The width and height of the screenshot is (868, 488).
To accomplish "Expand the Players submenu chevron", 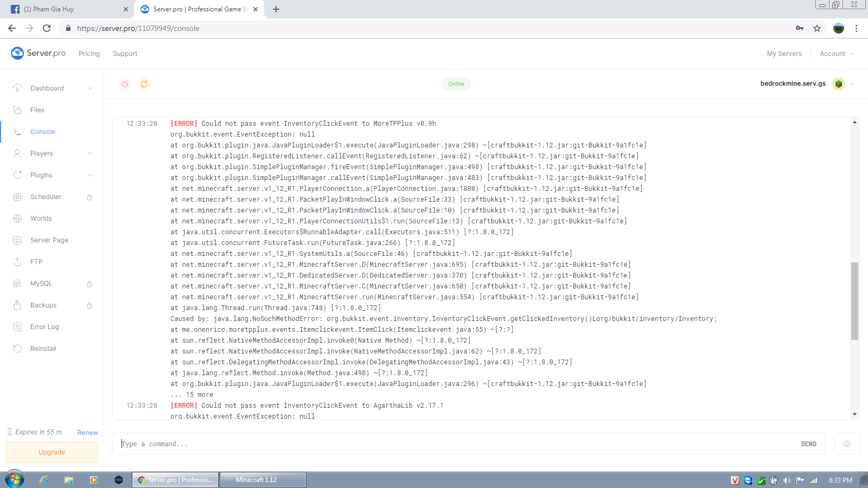I will coord(90,153).
